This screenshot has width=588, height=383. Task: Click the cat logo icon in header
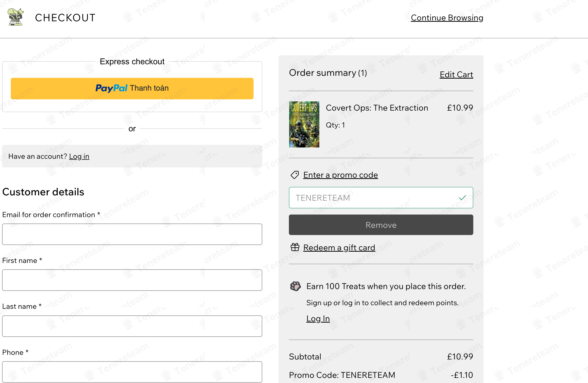(16, 17)
